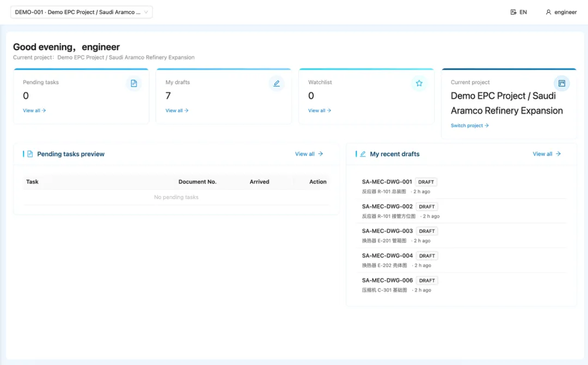
Task: Click the Task column header
Action: point(32,182)
